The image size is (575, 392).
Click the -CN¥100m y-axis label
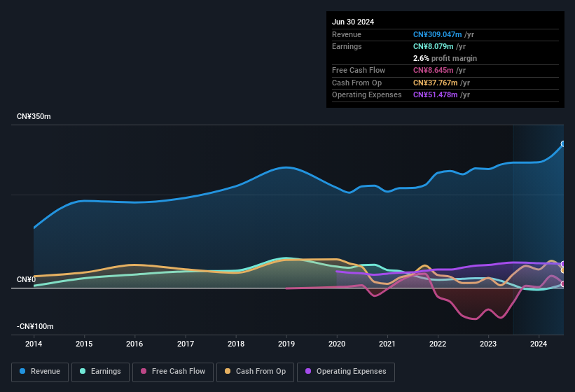pyautogui.click(x=35, y=326)
